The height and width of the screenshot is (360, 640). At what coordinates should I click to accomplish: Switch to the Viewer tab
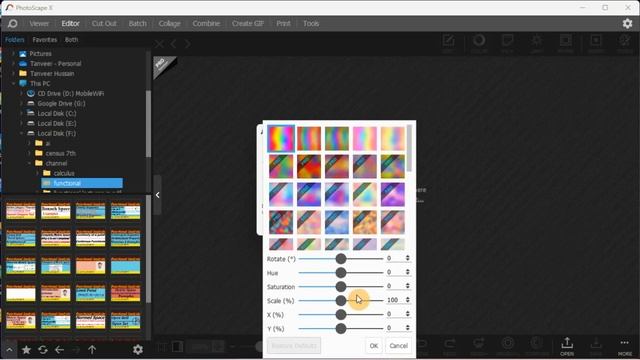(x=39, y=24)
